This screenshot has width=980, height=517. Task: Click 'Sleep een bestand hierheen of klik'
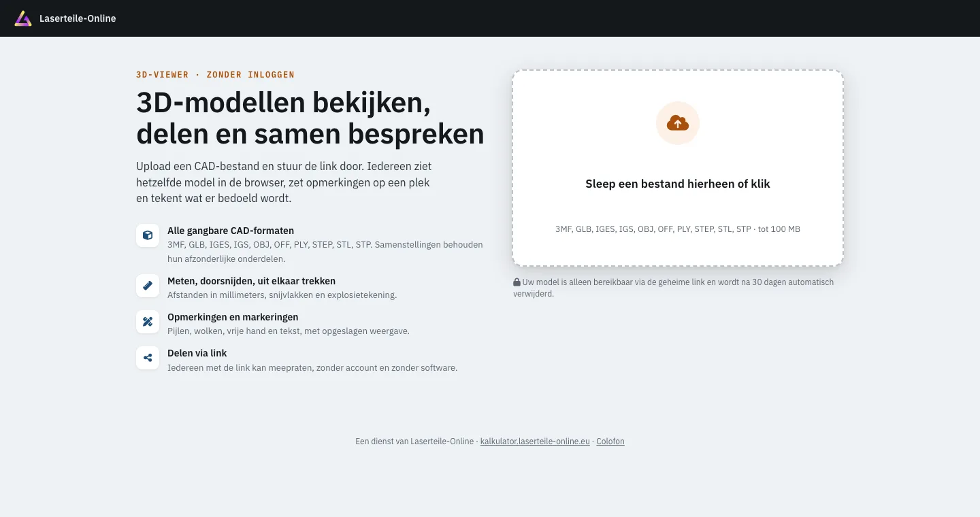tap(678, 184)
